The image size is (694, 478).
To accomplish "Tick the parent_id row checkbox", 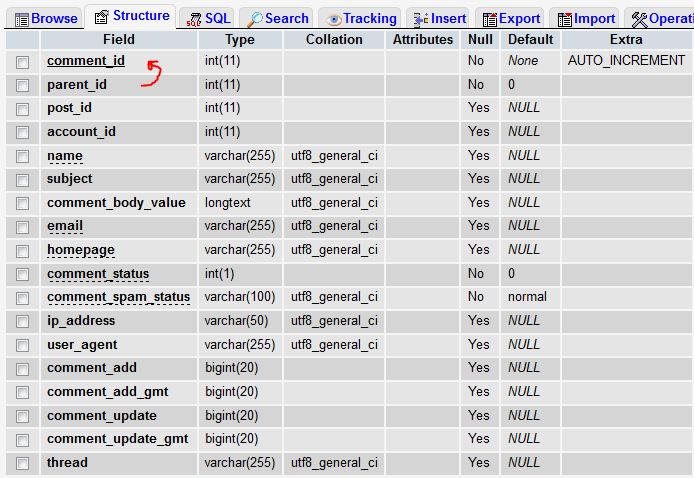I will tap(23, 85).
